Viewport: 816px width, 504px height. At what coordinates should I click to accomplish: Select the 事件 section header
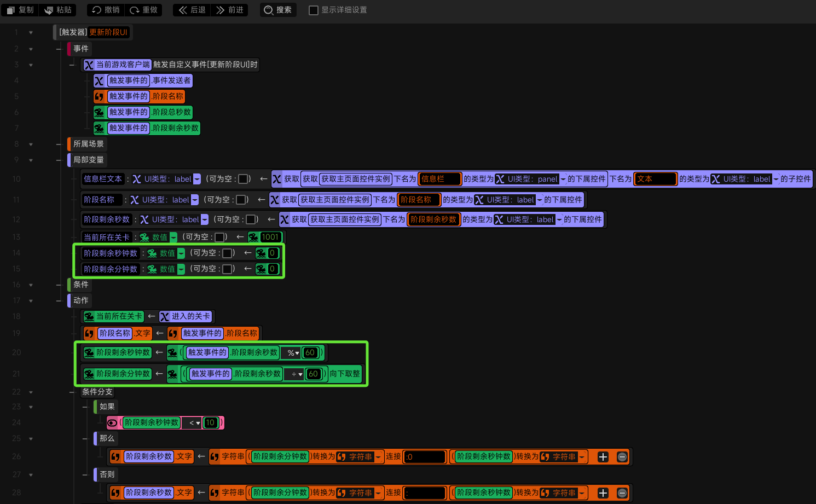pos(80,49)
